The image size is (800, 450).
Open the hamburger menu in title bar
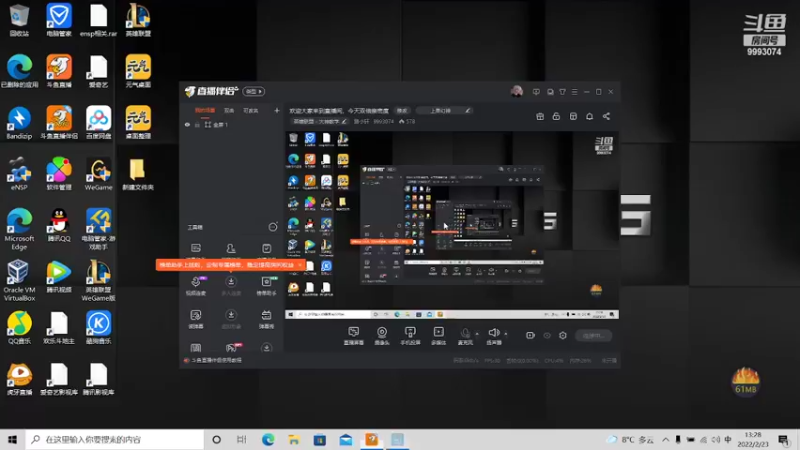pos(574,92)
